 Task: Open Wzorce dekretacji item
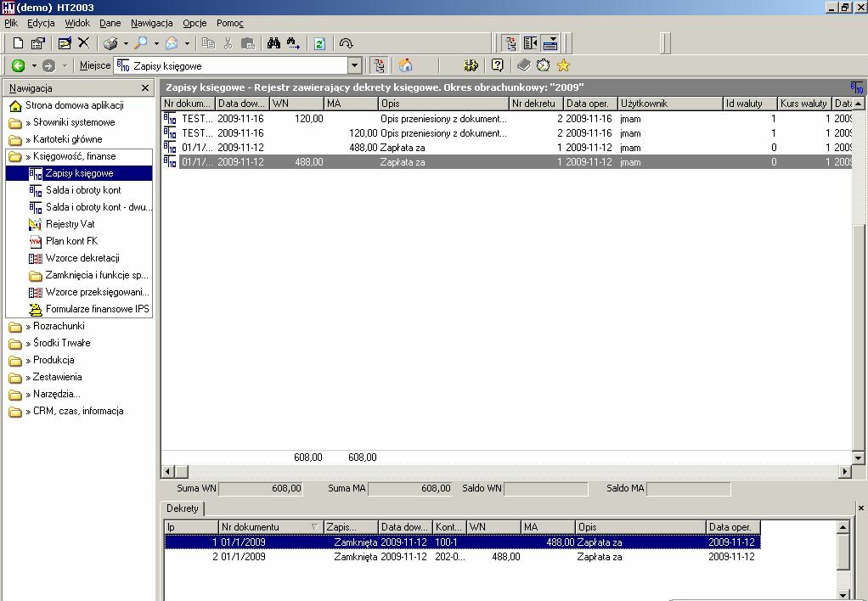(82, 258)
